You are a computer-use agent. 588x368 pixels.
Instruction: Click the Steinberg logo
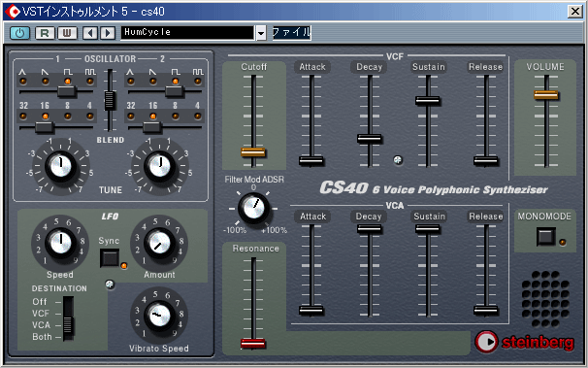(524, 342)
